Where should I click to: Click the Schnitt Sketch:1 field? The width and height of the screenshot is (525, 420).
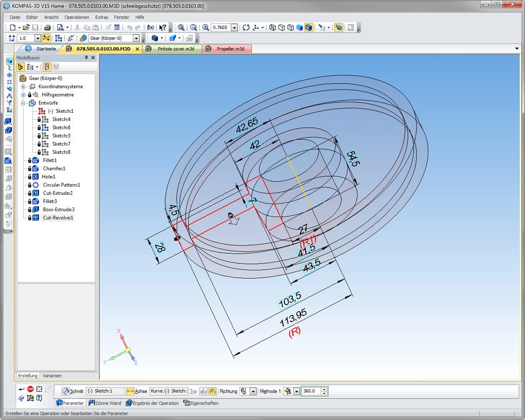[105, 391]
